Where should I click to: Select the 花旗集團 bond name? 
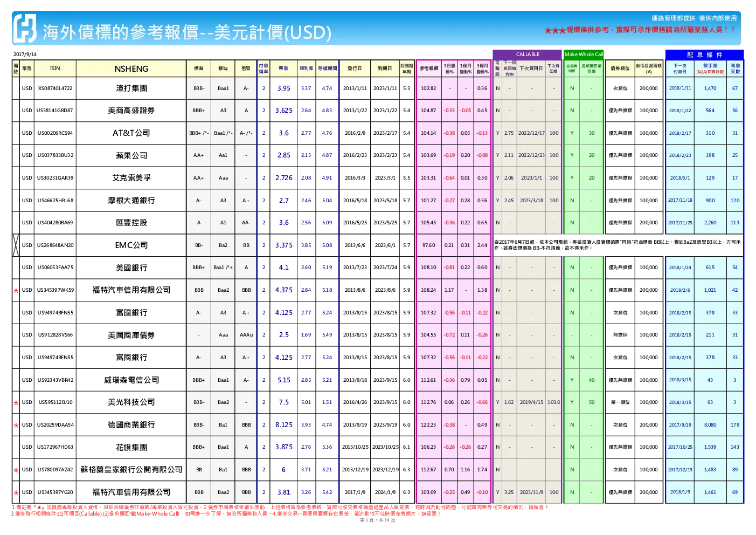click(x=131, y=448)
